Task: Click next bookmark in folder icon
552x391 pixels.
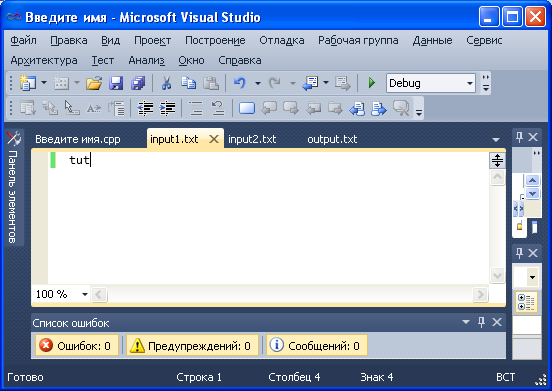Action: [x=335, y=108]
